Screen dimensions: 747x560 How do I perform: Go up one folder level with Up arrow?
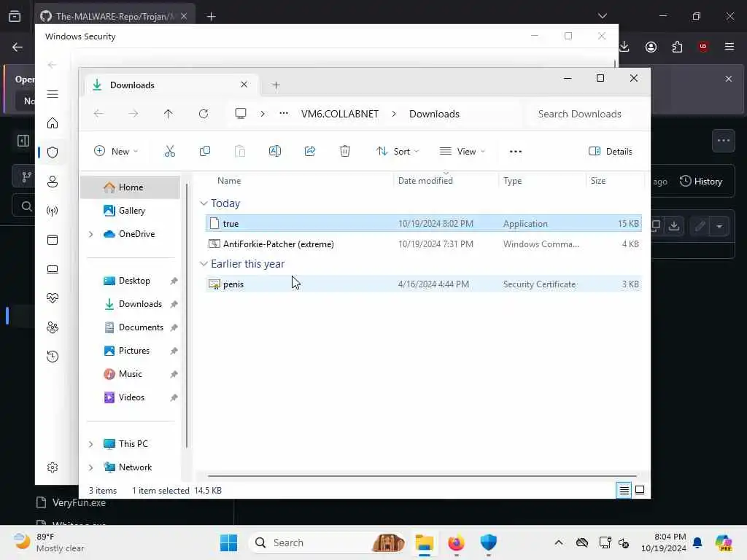[169, 114]
